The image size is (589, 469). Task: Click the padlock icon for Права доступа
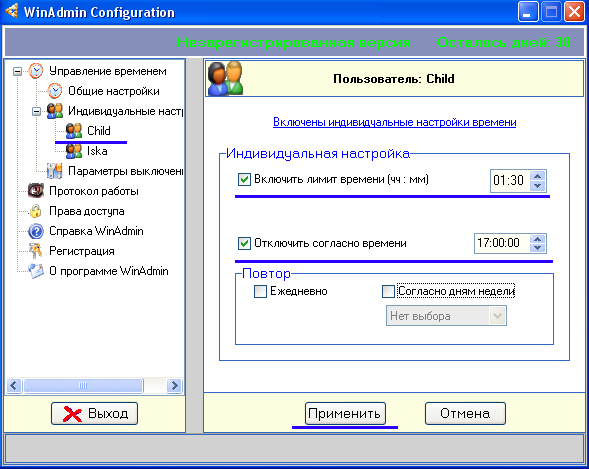[36, 211]
